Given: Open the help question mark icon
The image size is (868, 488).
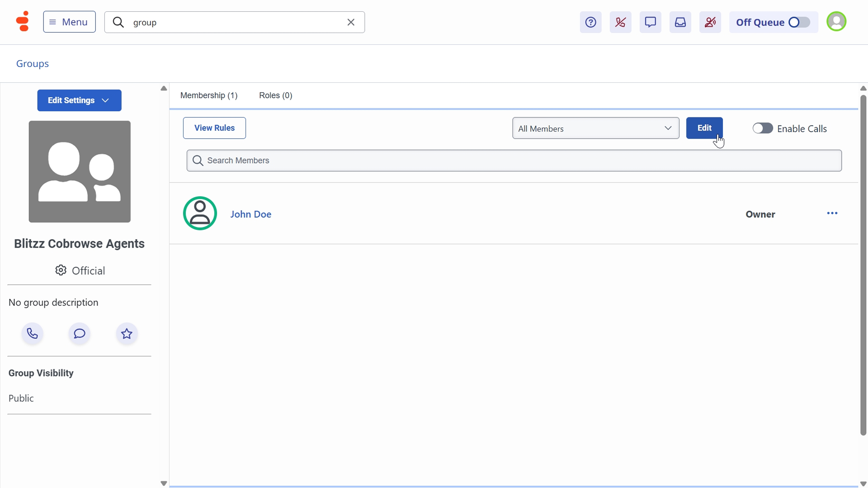Looking at the screenshot, I should click(590, 22).
